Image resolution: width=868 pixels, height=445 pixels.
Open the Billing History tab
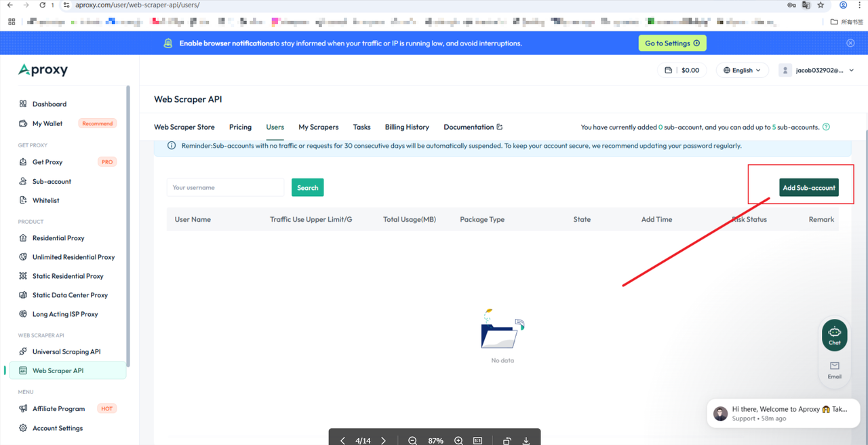tap(407, 127)
